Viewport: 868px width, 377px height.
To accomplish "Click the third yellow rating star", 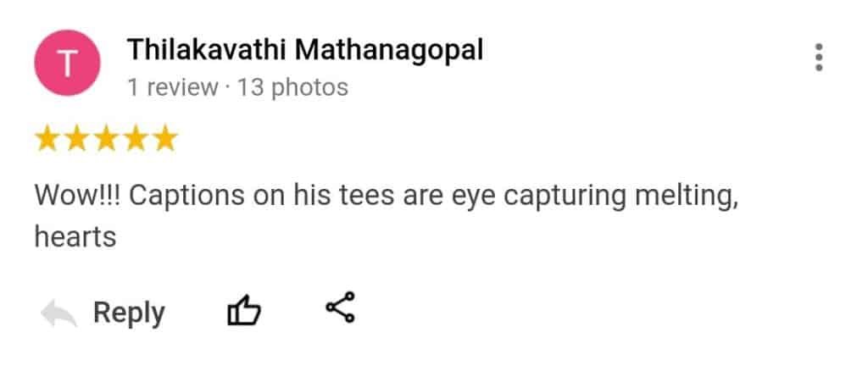I will pyautogui.click(x=106, y=138).
